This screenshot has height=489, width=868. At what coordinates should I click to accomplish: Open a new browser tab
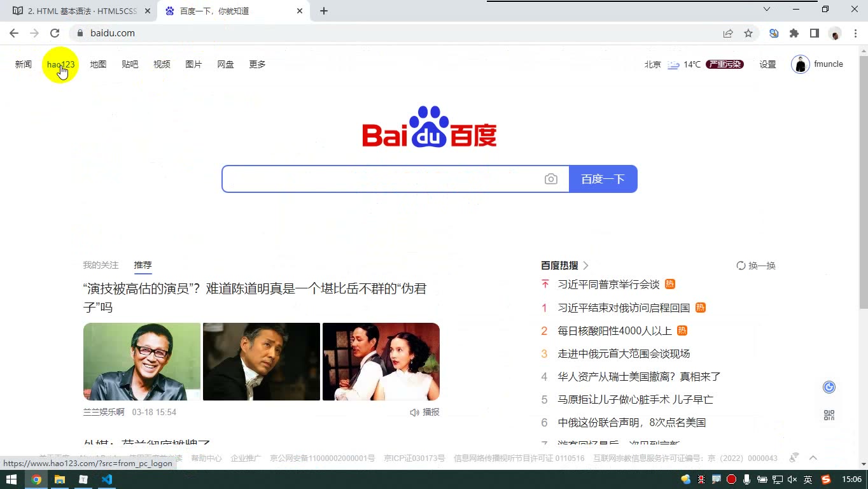(324, 11)
